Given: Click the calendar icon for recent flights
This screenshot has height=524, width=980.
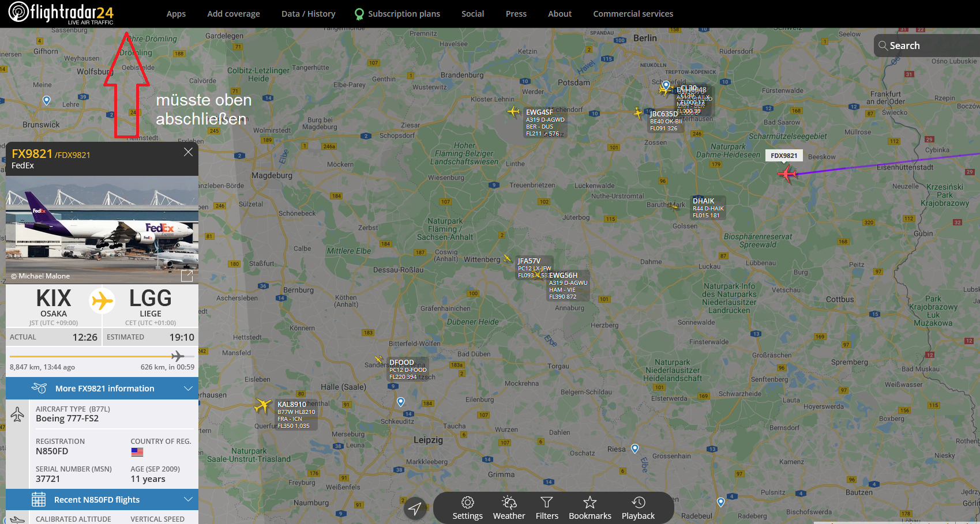Looking at the screenshot, I should coord(39,499).
